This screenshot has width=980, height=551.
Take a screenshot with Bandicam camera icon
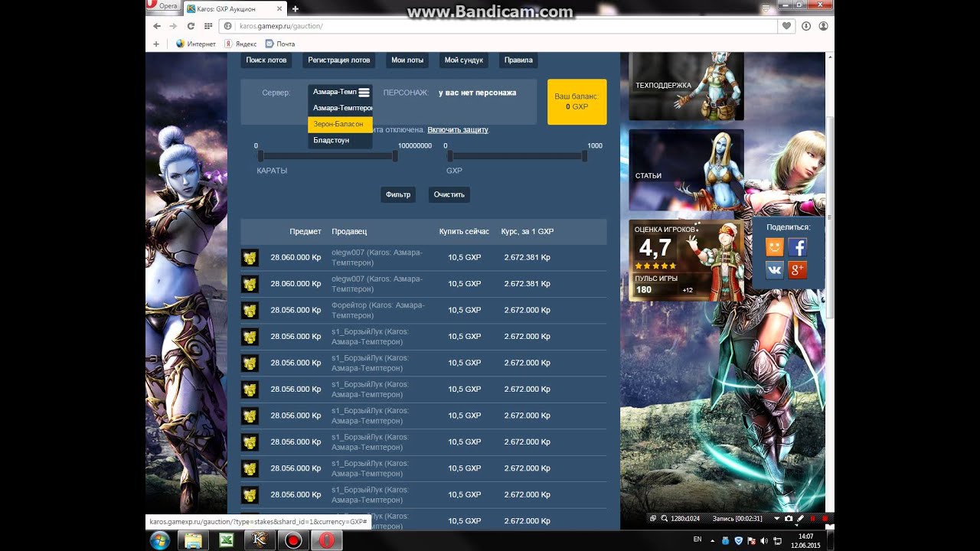(x=789, y=518)
